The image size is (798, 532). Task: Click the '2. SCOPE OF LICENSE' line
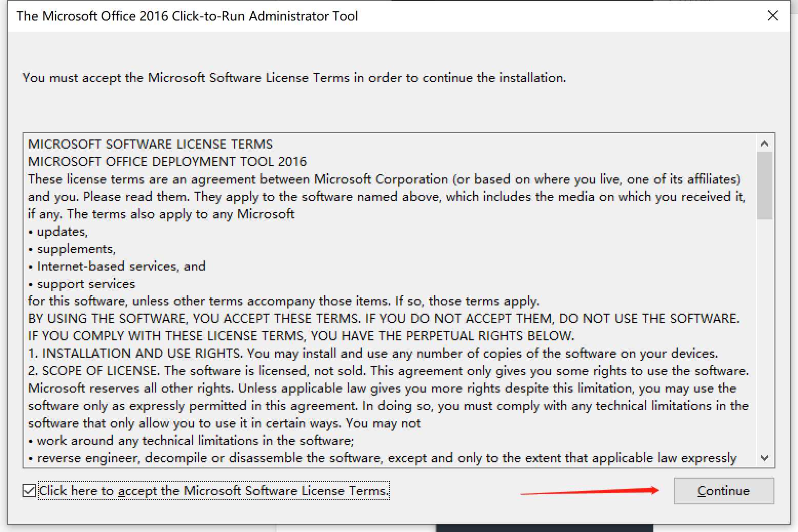pyautogui.click(x=388, y=371)
